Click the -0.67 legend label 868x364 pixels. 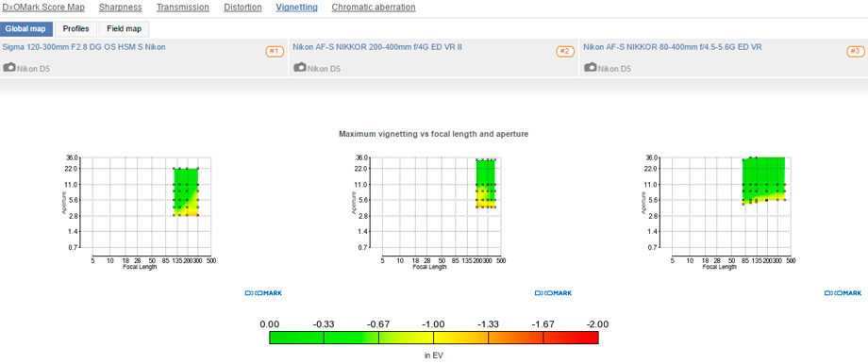pyautogui.click(x=379, y=324)
